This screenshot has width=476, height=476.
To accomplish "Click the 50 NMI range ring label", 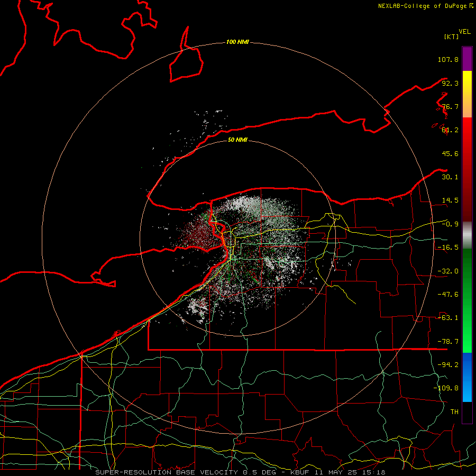I will pos(237,140).
